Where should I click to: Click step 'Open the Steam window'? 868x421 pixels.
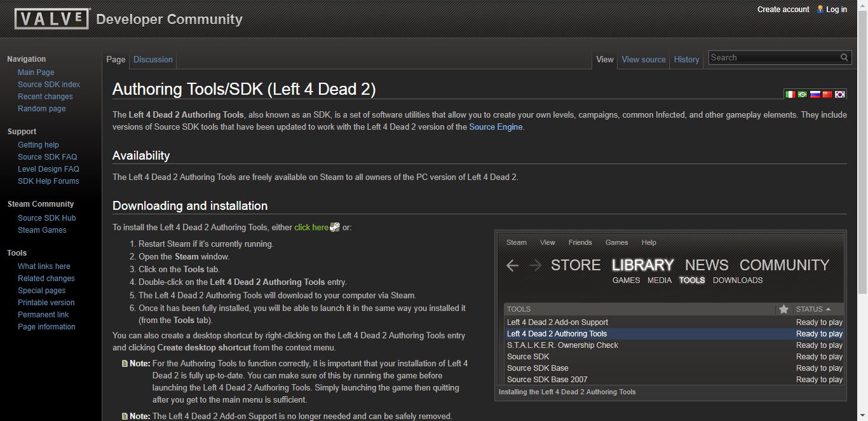184,257
